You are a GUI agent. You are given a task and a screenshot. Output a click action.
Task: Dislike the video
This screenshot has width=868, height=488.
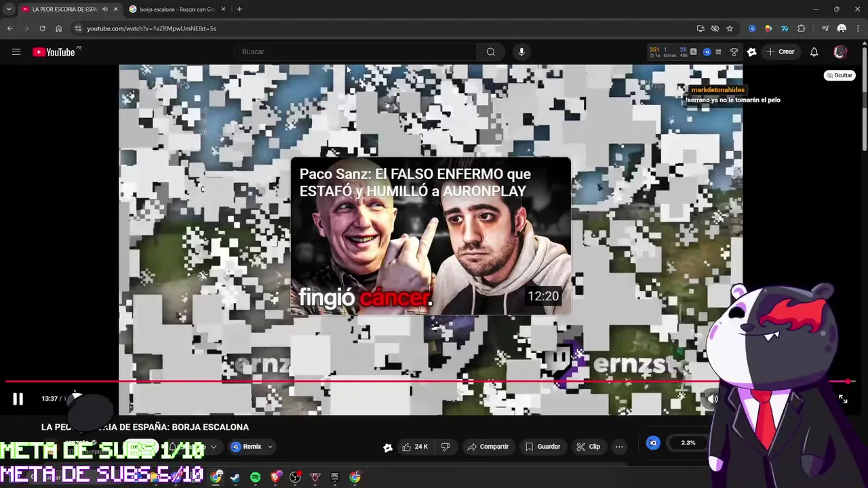coord(446,447)
